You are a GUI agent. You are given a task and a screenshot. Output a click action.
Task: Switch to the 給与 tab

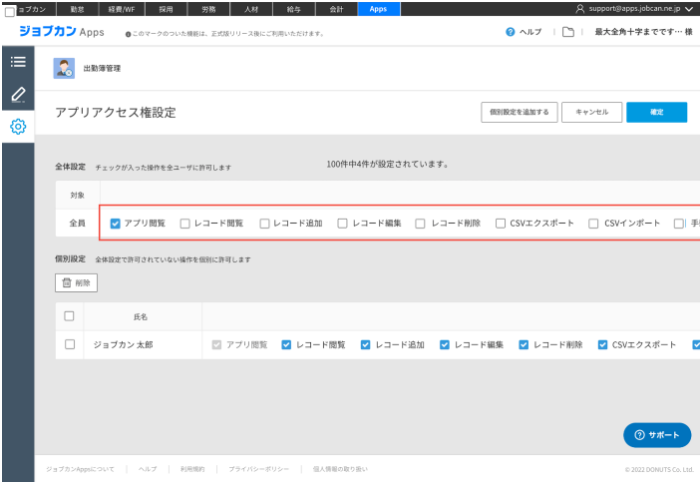tap(291, 8)
